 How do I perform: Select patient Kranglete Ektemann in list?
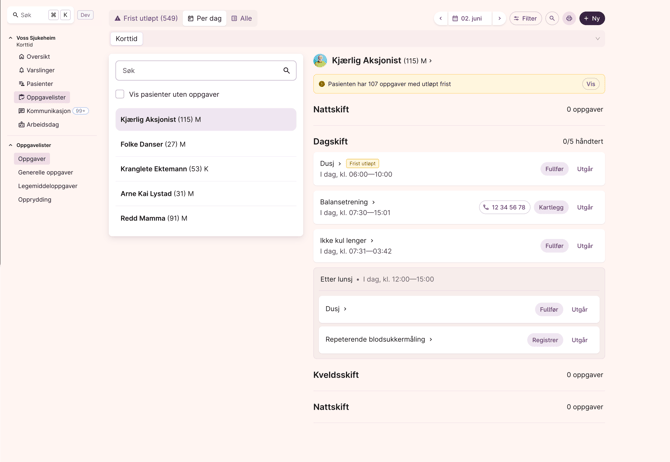[164, 169]
